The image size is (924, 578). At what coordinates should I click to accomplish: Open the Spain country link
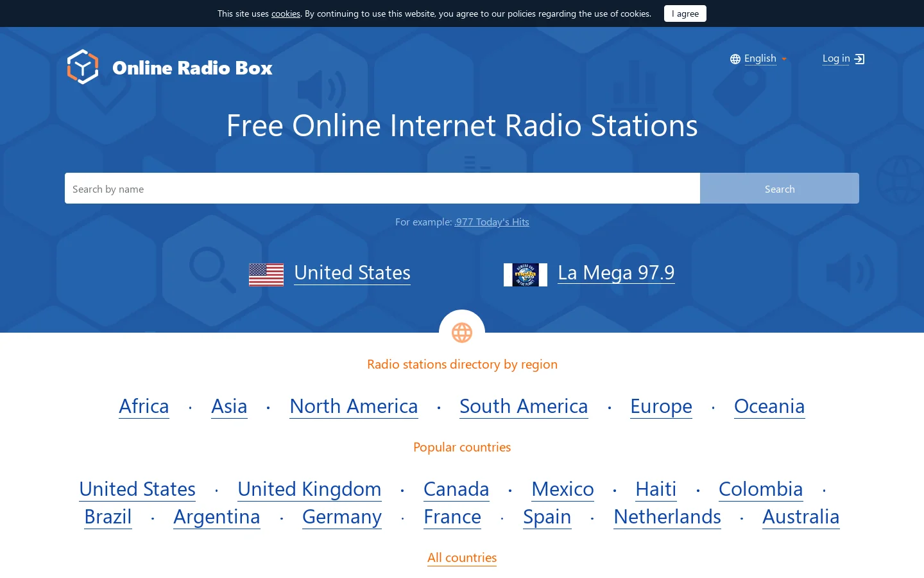(547, 516)
